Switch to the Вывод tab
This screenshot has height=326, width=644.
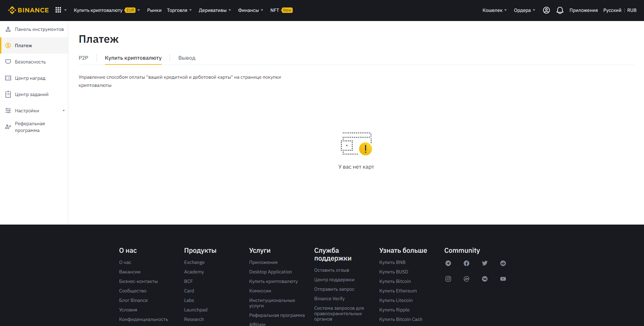(x=187, y=58)
